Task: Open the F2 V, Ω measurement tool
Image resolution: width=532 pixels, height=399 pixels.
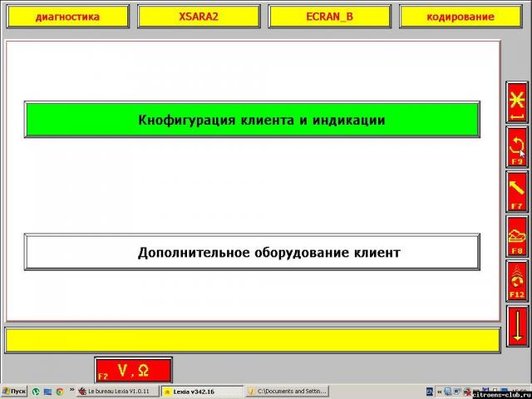Action: coord(133,370)
